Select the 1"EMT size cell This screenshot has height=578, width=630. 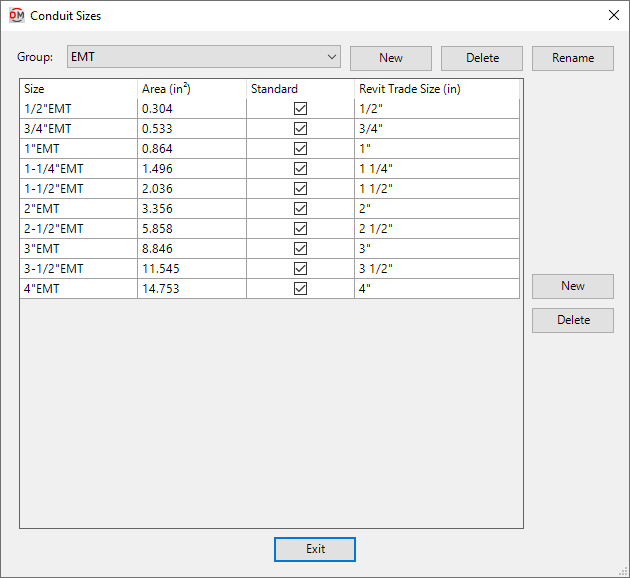click(x=78, y=149)
